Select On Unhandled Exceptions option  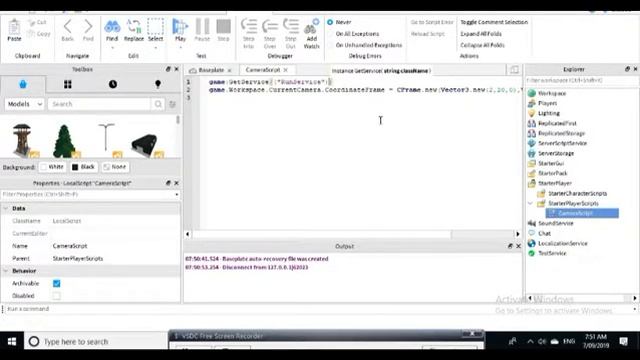point(369,45)
